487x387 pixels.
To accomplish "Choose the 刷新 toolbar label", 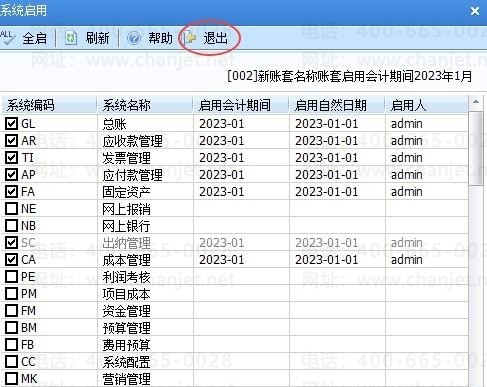I will (97, 38).
